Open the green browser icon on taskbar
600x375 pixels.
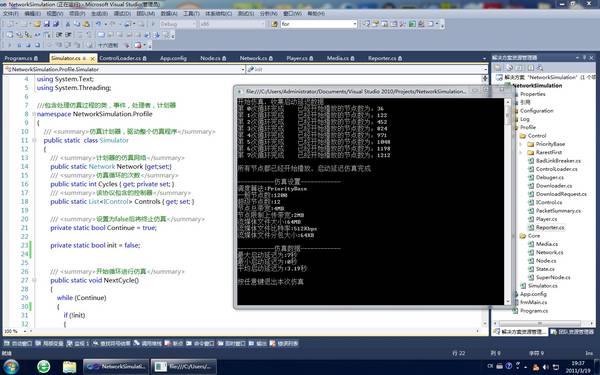tap(44, 366)
